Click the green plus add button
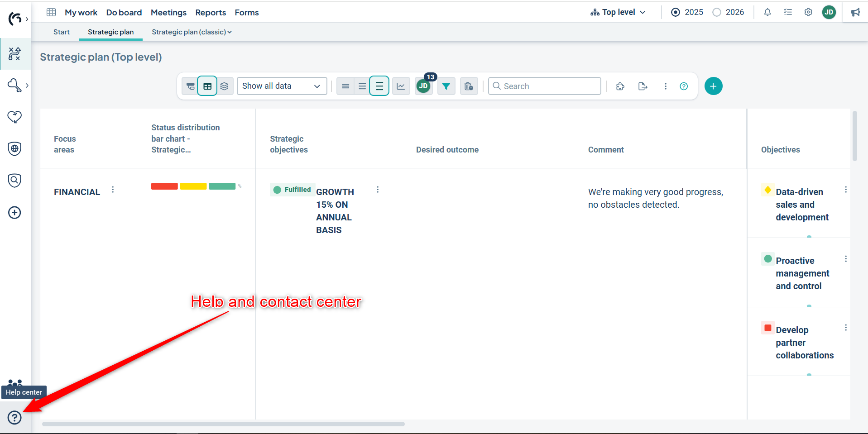Viewport: 868px width, 434px height. point(713,86)
